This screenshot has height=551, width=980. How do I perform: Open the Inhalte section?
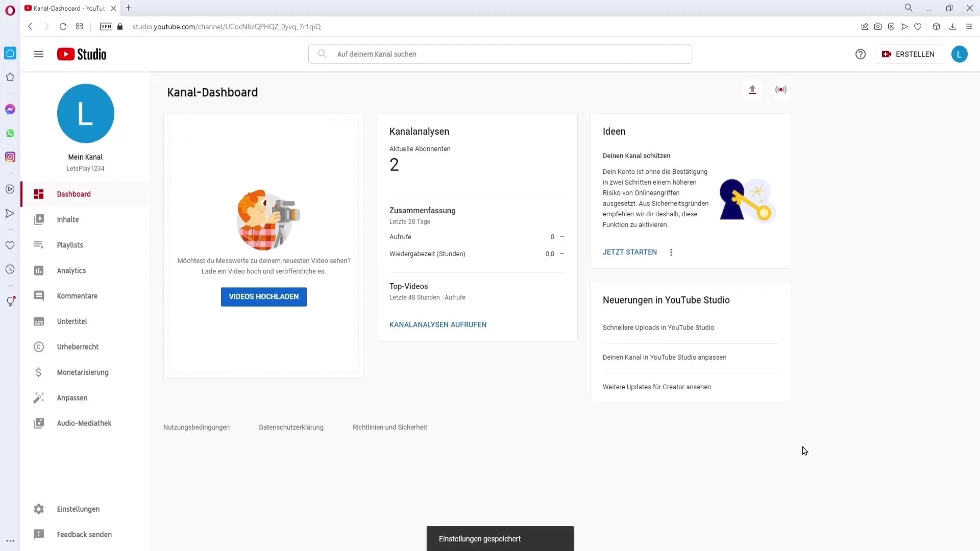pyautogui.click(x=67, y=219)
